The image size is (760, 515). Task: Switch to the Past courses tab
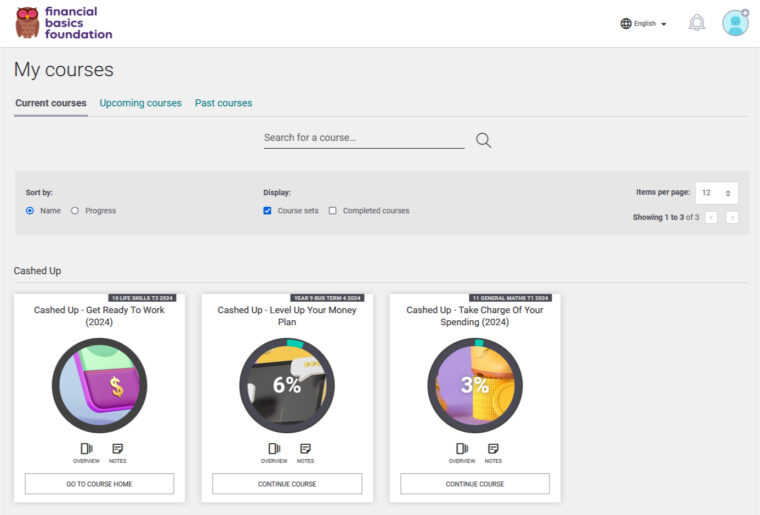(x=223, y=103)
